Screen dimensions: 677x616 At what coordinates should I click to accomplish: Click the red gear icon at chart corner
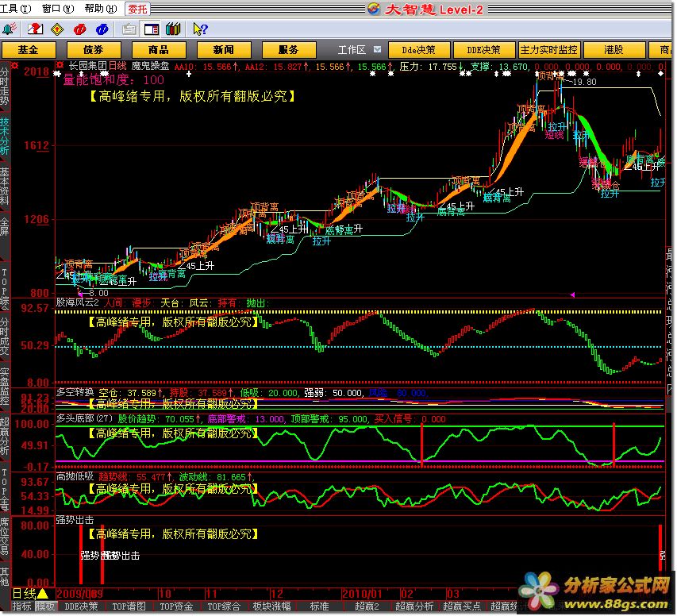(15, 66)
